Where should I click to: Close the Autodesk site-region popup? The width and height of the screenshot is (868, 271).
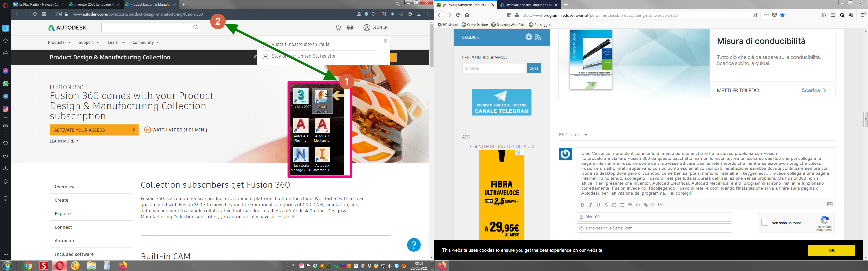pos(385,41)
